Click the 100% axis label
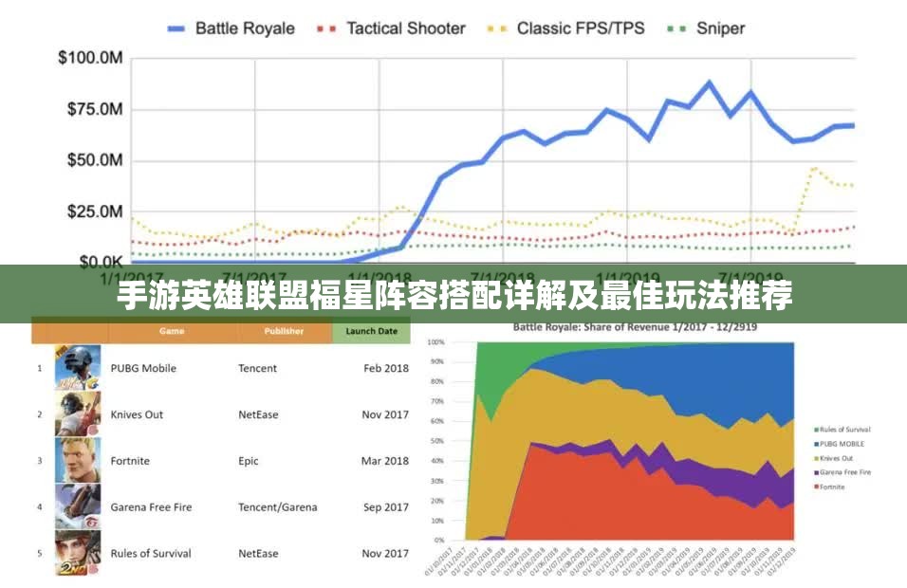 [436, 342]
